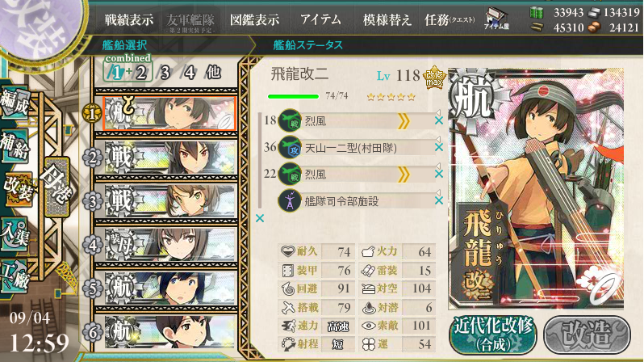644x362 pixels.
Task: Click the 母港 home port button
Action: pyautogui.click(x=56, y=186)
